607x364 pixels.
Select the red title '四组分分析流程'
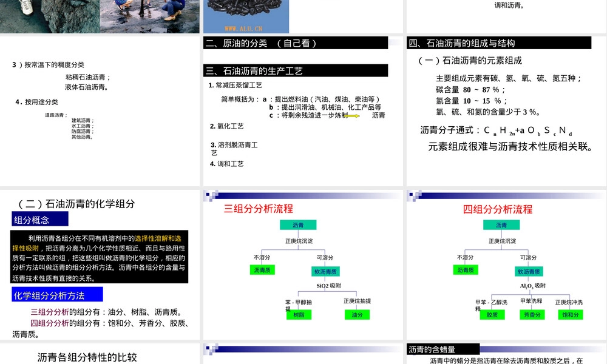[498, 209]
